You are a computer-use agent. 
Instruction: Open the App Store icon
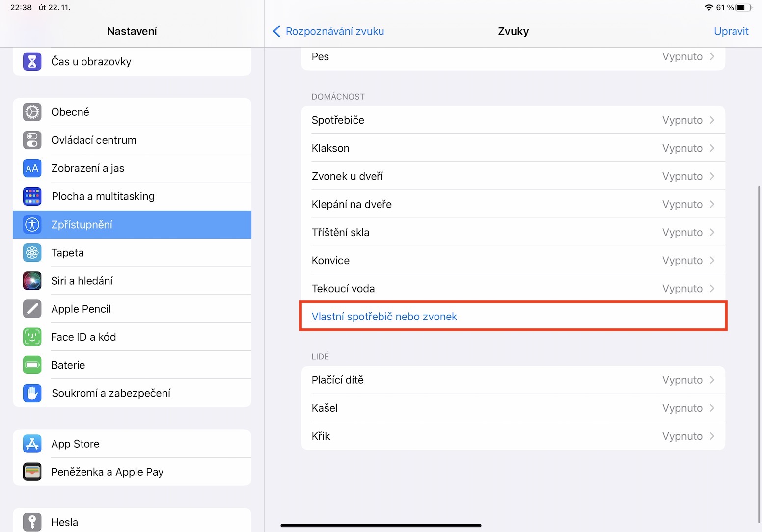coord(32,444)
